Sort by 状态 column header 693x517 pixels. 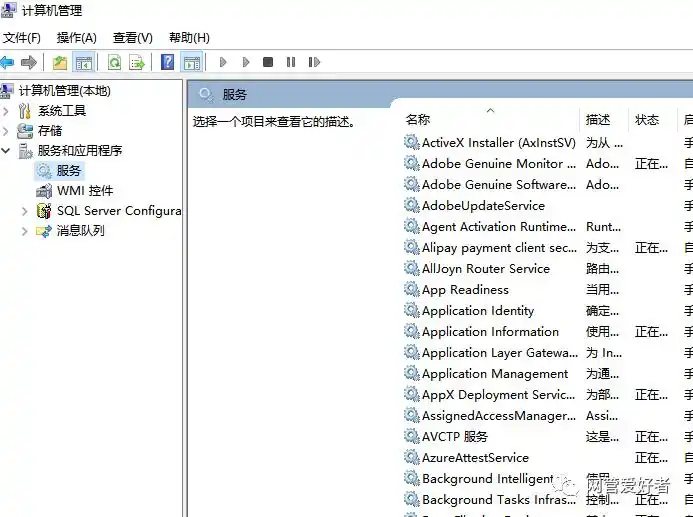647,120
